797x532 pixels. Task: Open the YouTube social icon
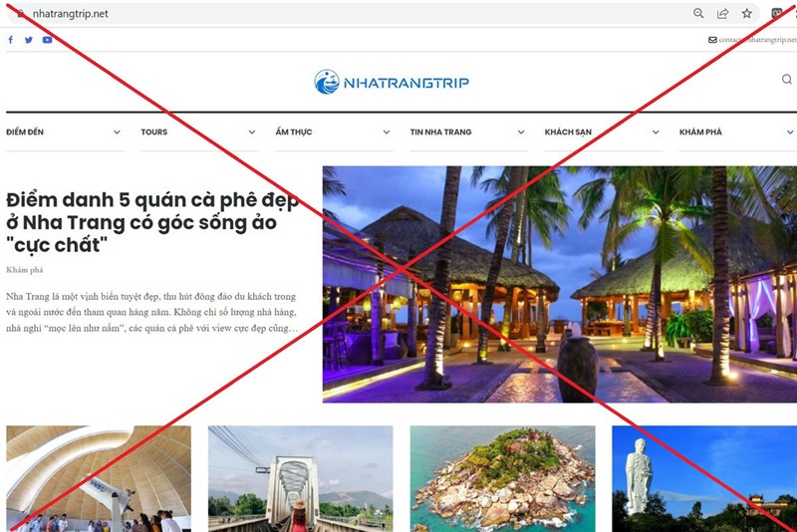click(47, 40)
